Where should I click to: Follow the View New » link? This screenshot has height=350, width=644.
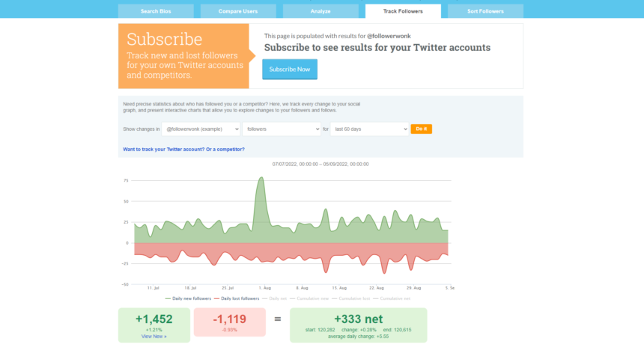153,337
